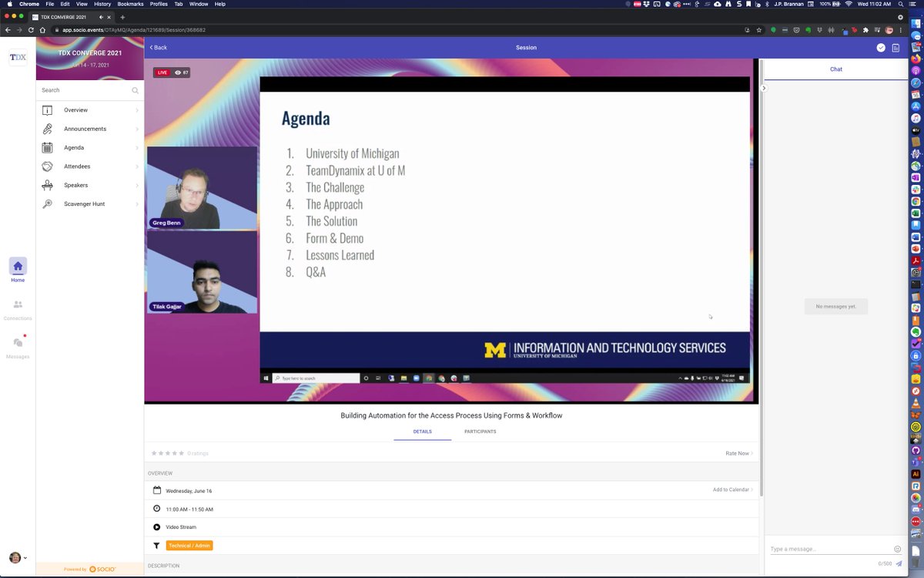The width and height of the screenshot is (924, 578).
Task: Click the Technical / Admin tag
Action: coord(189,546)
